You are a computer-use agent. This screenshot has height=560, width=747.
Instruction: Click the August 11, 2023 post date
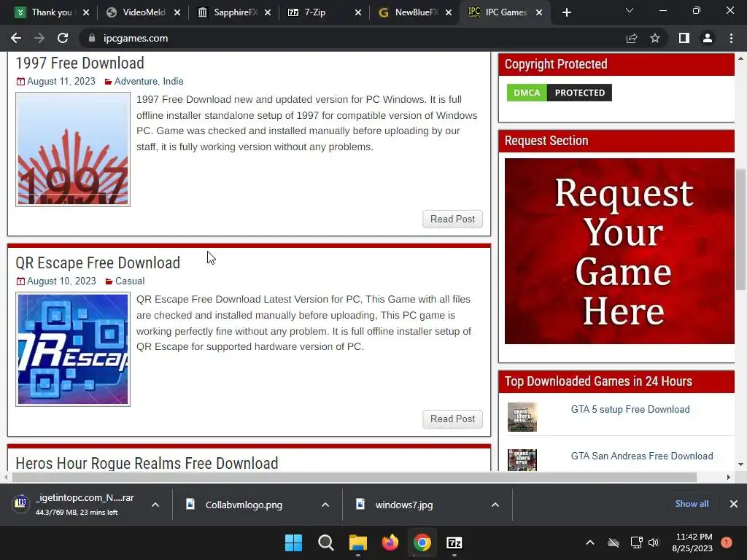point(61,82)
